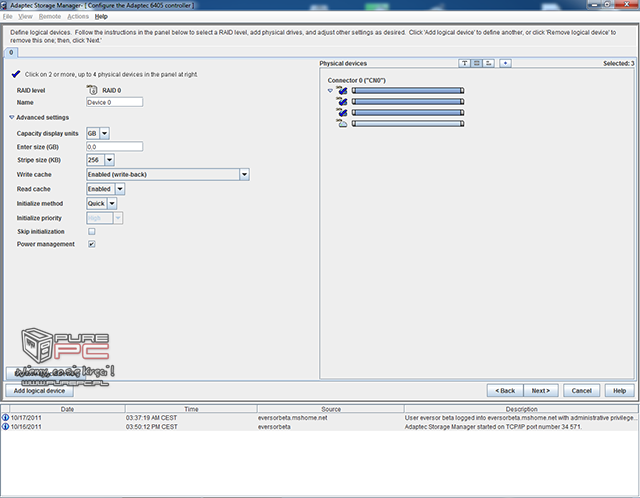The width and height of the screenshot is (640, 498).
Task: Select the unchecked fourth drive icon on Connector 0
Action: coord(342,123)
